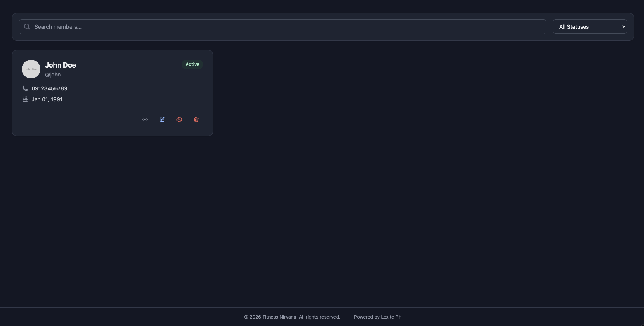Click the phone icon on member card
The width and height of the screenshot is (644, 326).
(x=25, y=88)
